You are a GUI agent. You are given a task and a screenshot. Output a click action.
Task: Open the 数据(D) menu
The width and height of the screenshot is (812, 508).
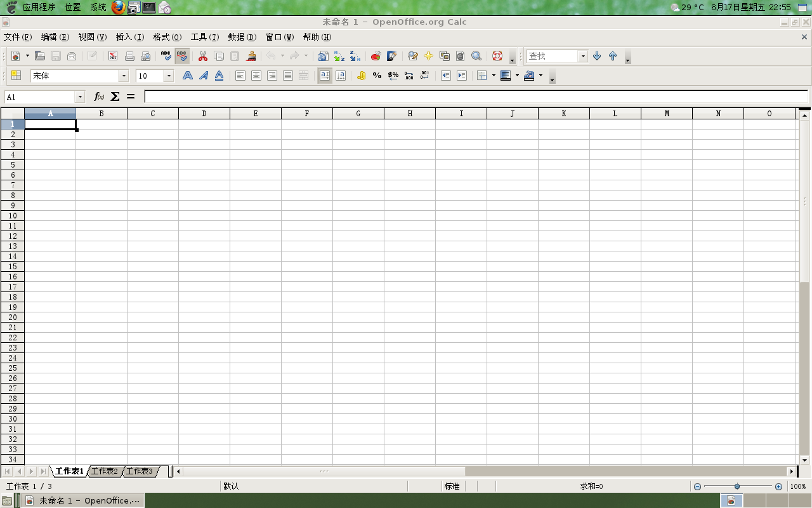click(242, 37)
